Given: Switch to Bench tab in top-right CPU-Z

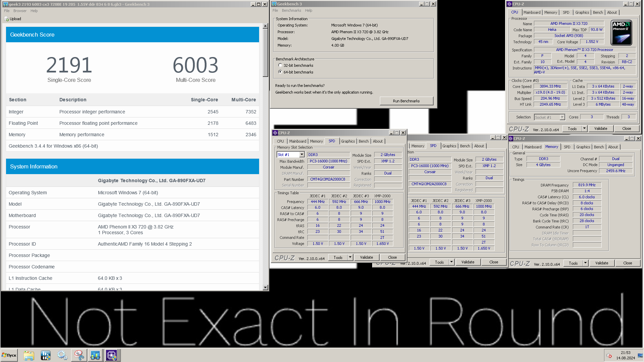Looking at the screenshot, I should (x=598, y=12).
